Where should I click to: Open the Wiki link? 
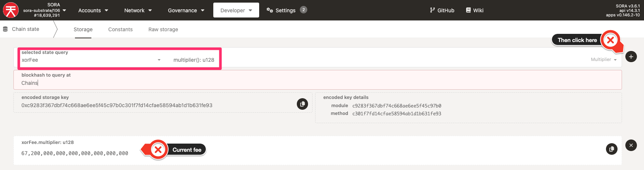click(x=475, y=10)
